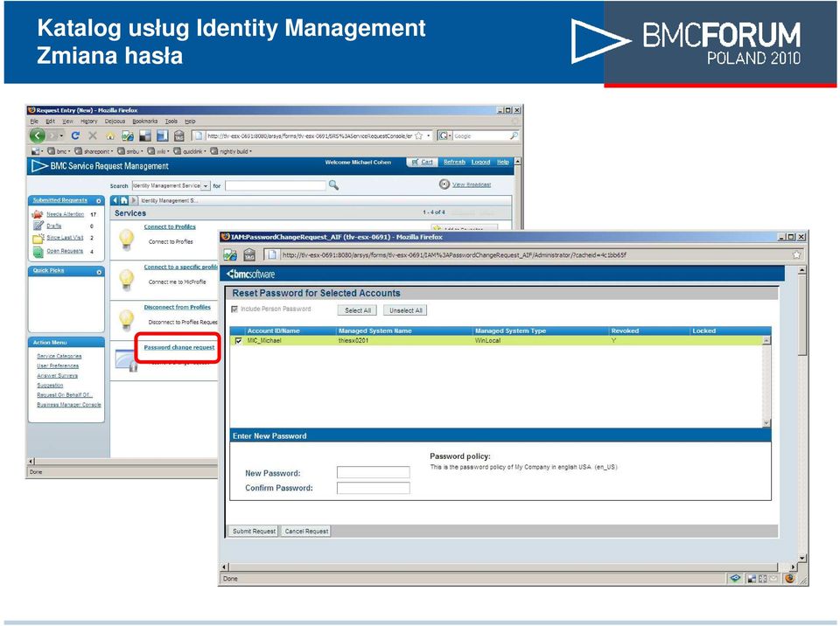Click the Unselect All button
The image size is (840, 626).
pyautogui.click(x=405, y=310)
